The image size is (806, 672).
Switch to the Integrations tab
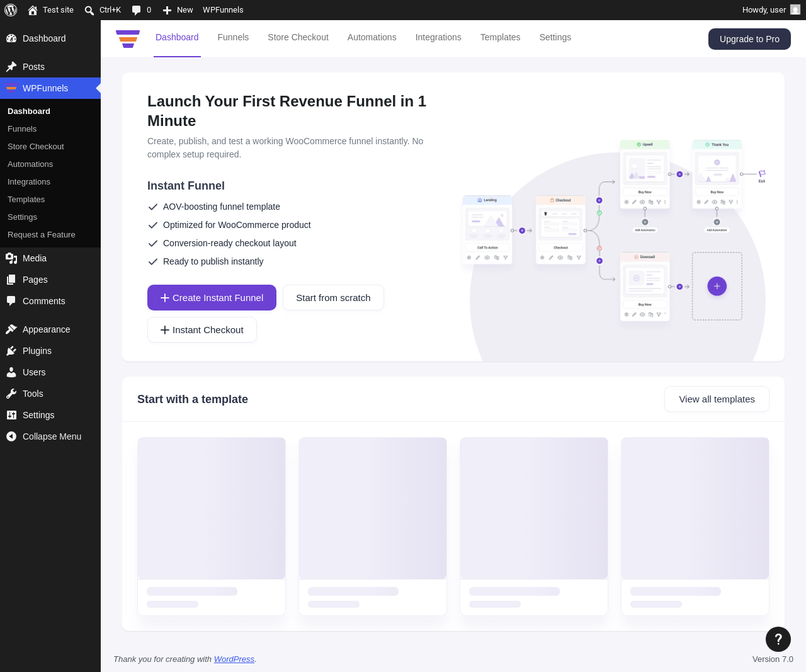click(438, 37)
